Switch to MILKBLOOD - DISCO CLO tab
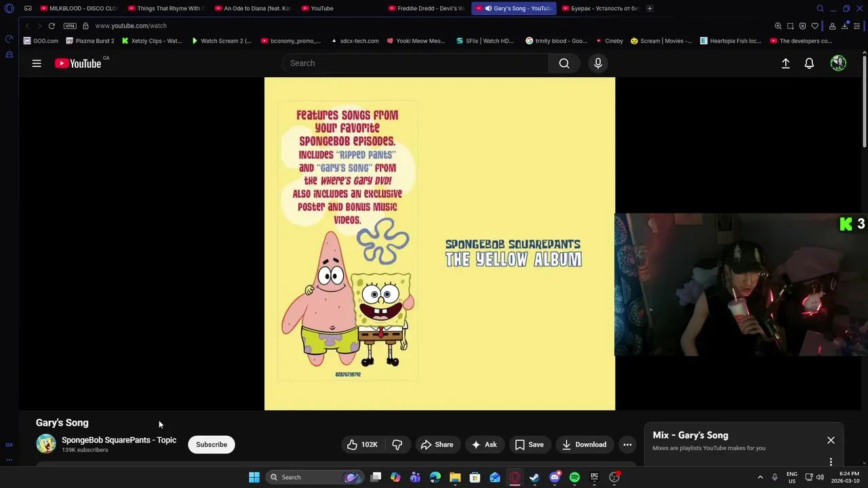Viewport: 868px width, 488px height. click(79, 8)
